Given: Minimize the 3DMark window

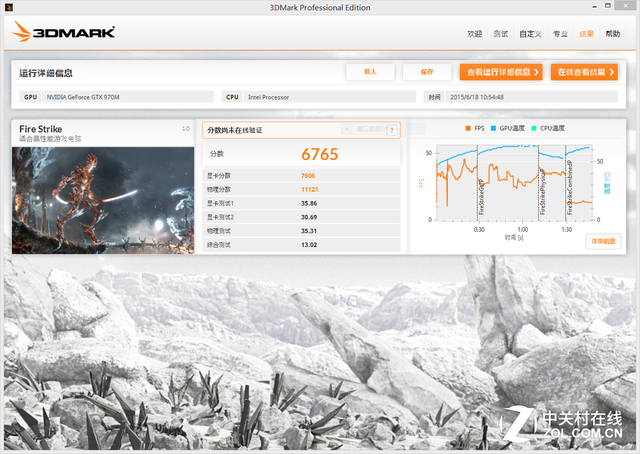Looking at the screenshot, I should tap(594, 6).
